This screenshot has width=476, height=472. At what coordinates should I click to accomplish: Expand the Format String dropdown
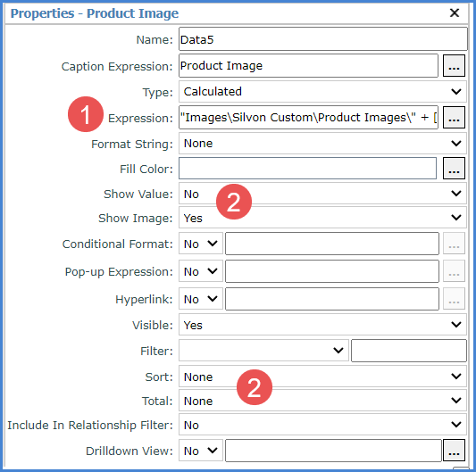pyautogui.click(x=322, y=143)
